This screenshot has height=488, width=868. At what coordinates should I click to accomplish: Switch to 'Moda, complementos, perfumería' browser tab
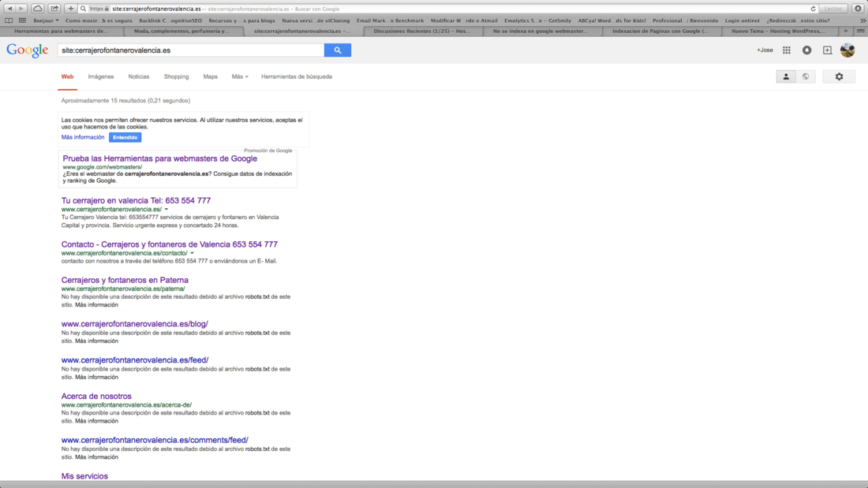[x=181, y=31]
